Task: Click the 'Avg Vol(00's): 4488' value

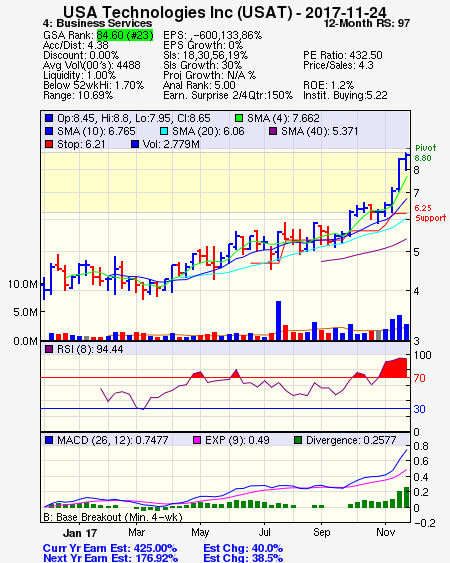Action: click(x=92, y=65)
